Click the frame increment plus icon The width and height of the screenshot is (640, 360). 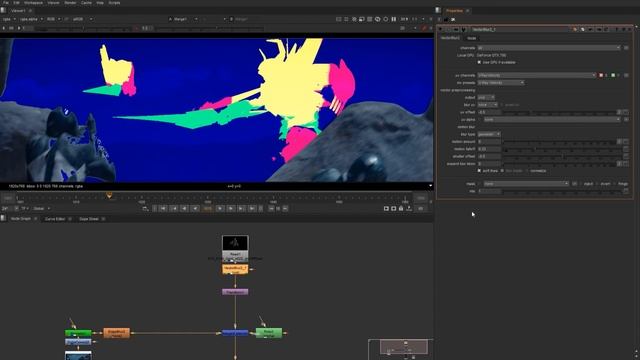coord(285,209)
